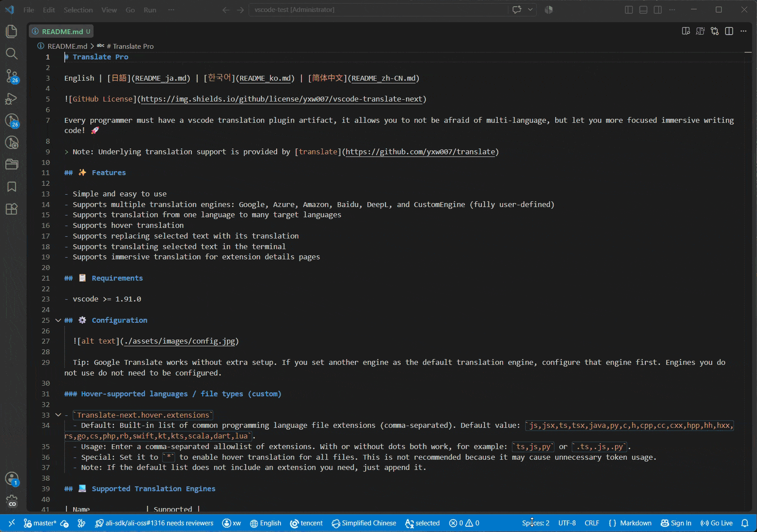This screenshot has width=757, height=532.
Task: Open editor More Actions ellipsis menu
Action: coord(743,31)
